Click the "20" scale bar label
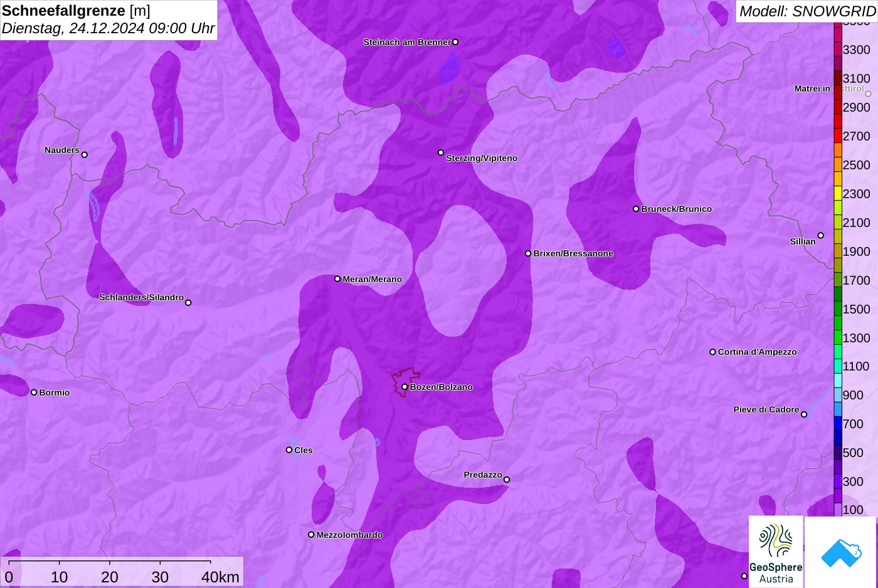The height and width of the screenshot is (588, 878). 110,577
